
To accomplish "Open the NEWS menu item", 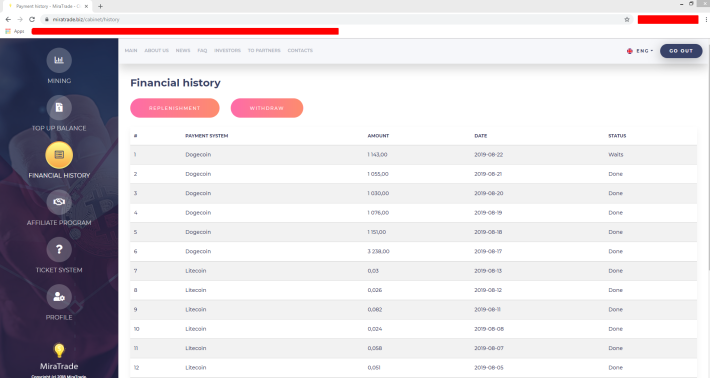I will click(x=183, y=51).
